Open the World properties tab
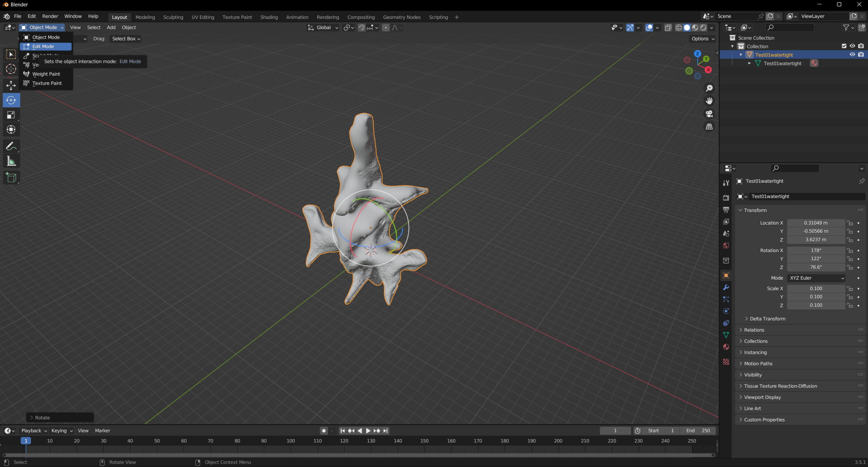Viewport: 868px width, 467px height. (x=726, y=245)
